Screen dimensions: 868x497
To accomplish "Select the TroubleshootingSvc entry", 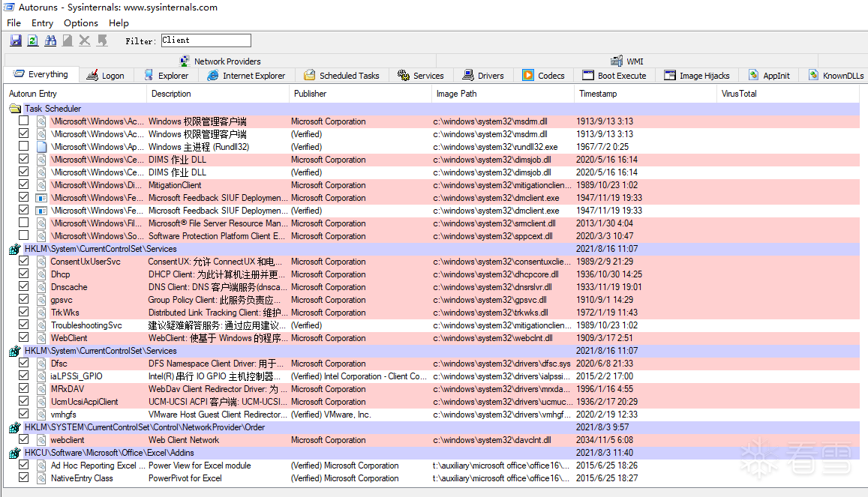I will coord(86,325).
